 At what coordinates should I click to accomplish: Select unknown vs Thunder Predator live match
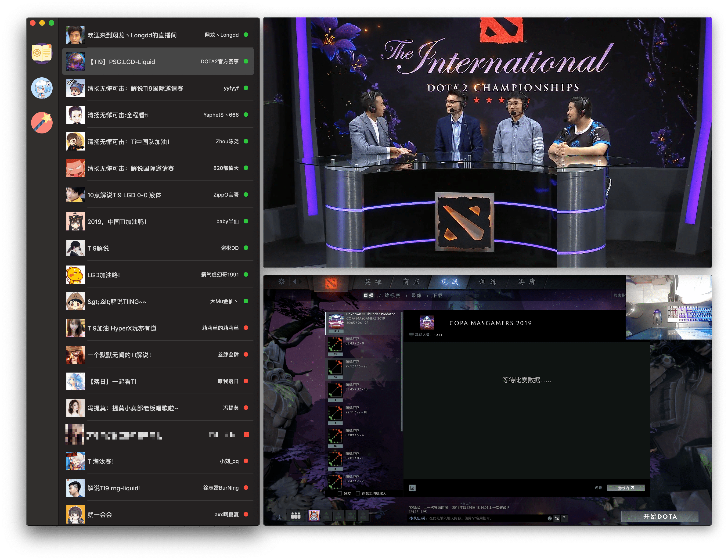(363, 323)
